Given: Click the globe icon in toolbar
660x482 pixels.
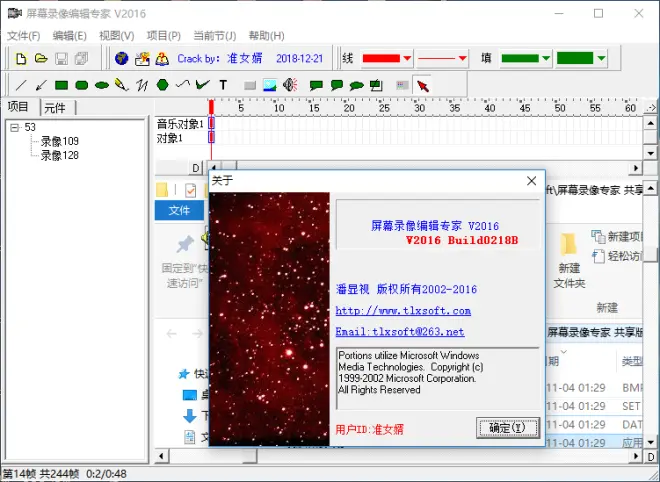Looking at the screenshot, I should pyautogui.click(x=122, y=59).
